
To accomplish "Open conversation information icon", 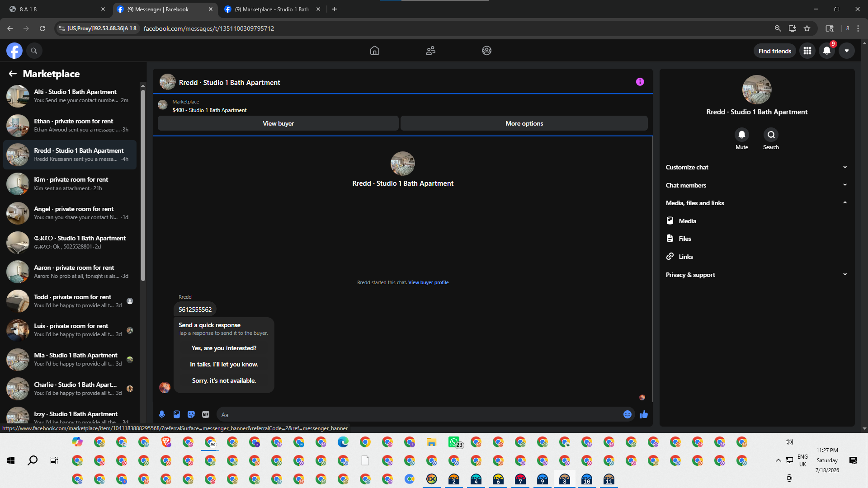I will point(640,82).
